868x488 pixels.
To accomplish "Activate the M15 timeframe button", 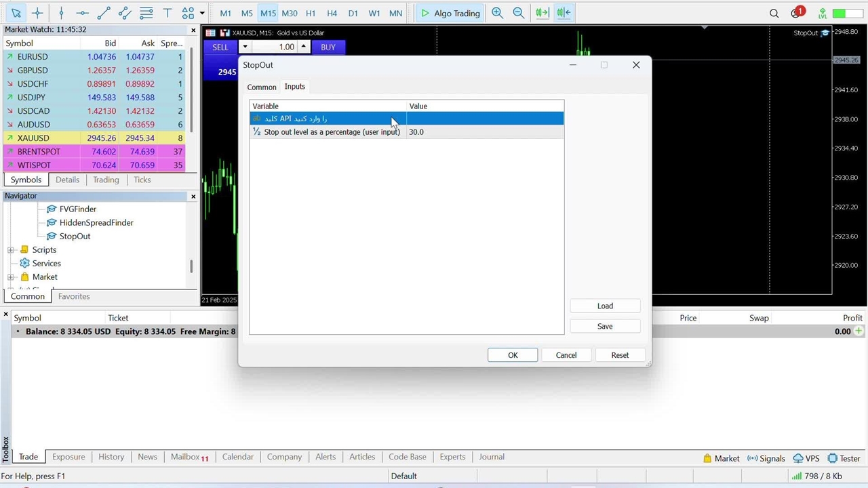I will coord(268,13).
